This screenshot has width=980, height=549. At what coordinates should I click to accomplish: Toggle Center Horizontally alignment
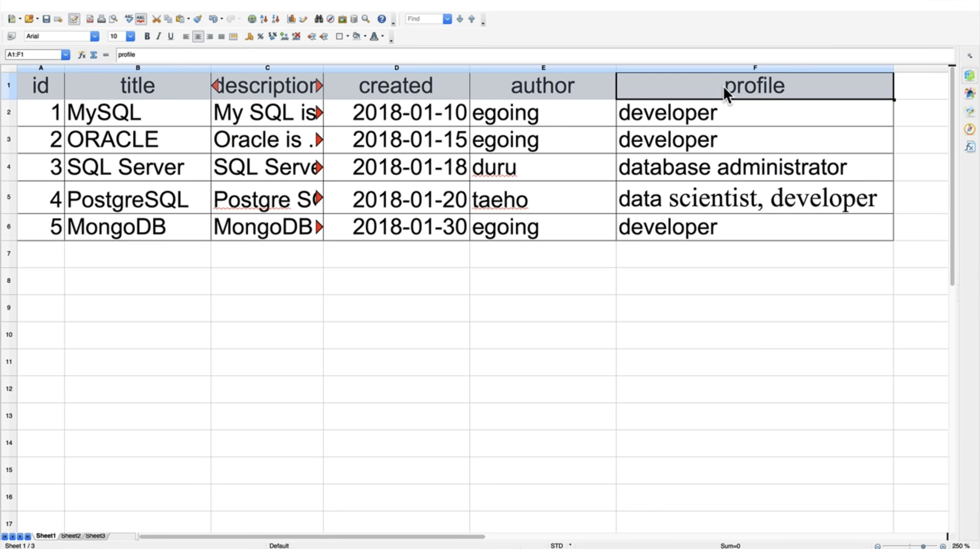198,37
